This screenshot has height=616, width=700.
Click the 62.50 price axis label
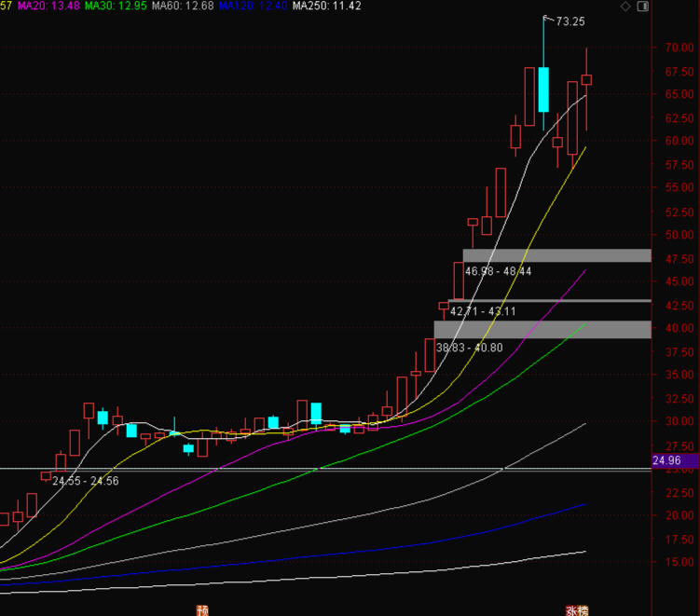[x=679, y=117]
